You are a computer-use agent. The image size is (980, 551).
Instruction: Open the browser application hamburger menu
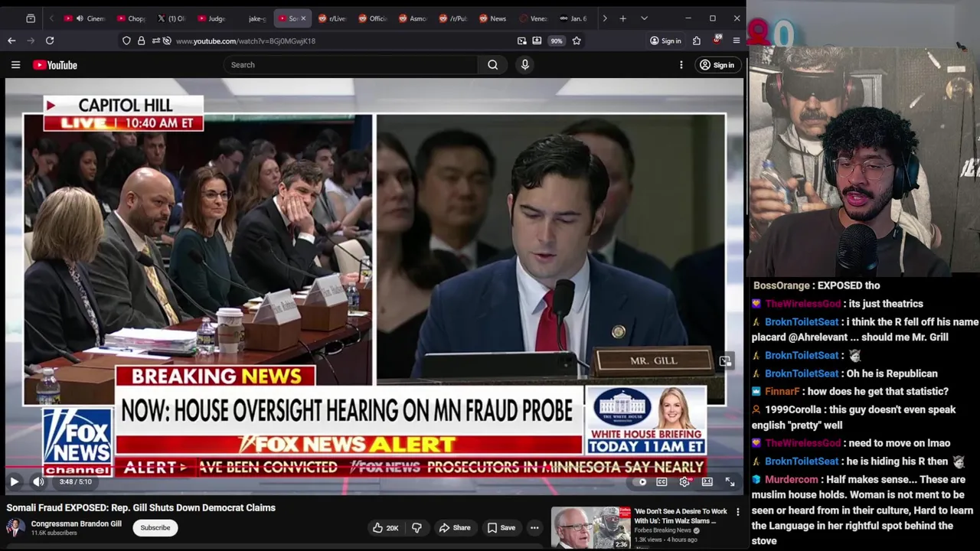[737, 41]
